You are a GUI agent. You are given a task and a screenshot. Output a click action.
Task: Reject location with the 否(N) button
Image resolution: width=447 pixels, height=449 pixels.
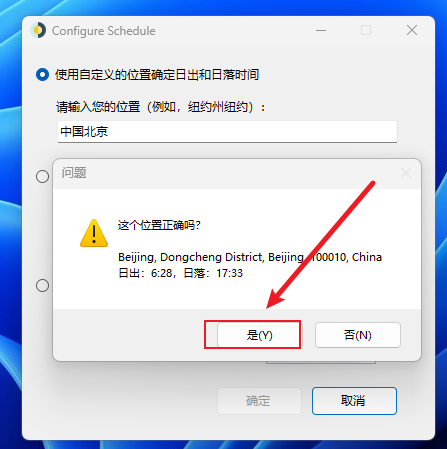point(358,335)
